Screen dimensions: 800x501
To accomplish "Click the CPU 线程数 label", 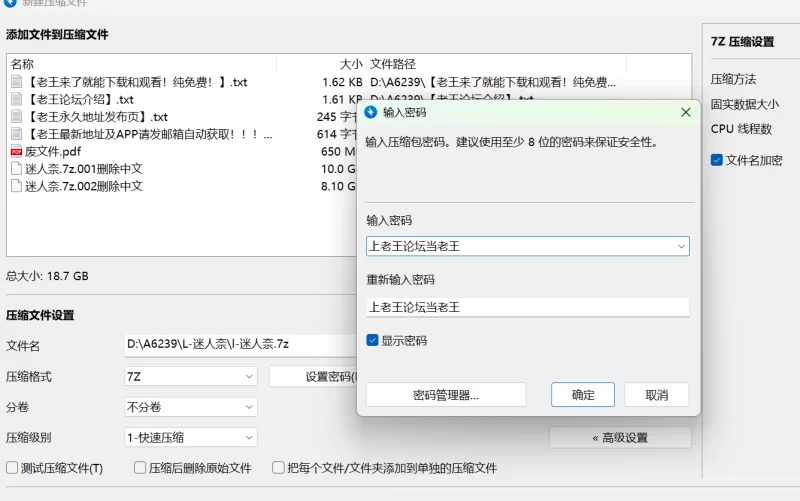I will coord(741,129).
